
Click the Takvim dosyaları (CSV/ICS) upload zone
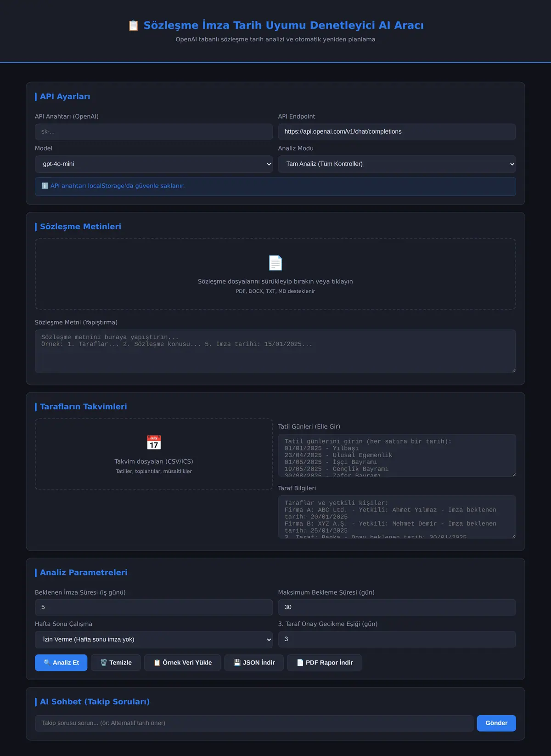click(x=154, y=454)
